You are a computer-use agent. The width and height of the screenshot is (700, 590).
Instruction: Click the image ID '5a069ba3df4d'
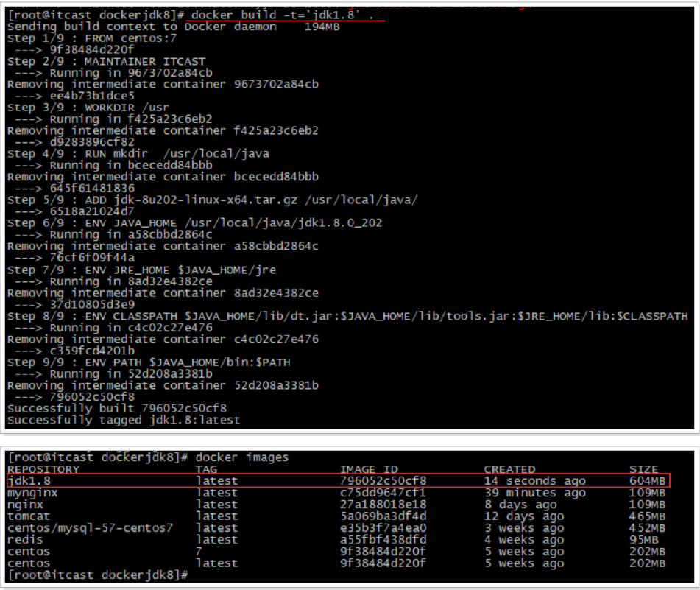click(x=383, y=516)
